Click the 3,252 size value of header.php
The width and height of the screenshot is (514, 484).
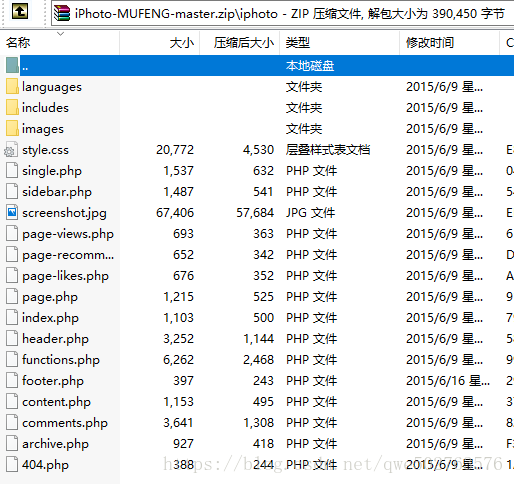click(178, 339)
